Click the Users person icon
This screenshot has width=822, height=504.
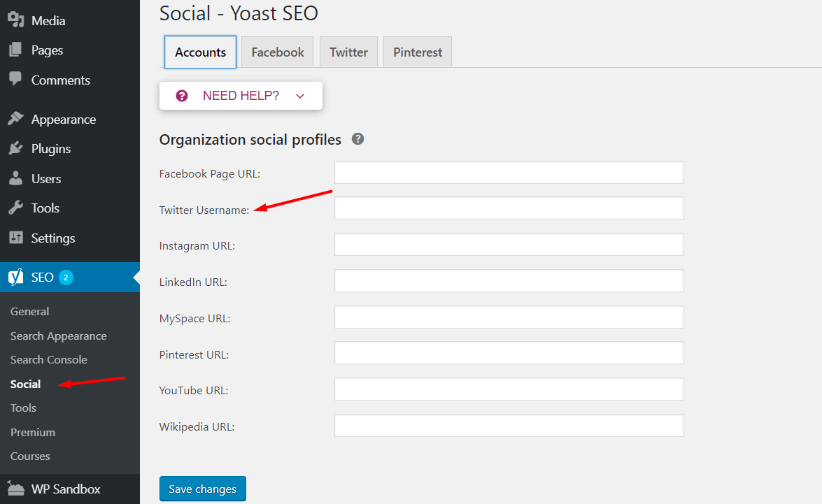point(15,179)
